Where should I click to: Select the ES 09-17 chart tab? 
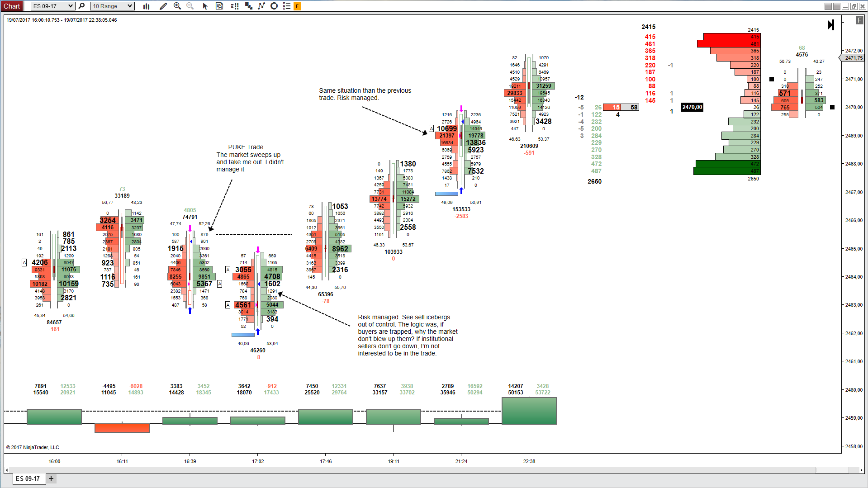tap(28, 479)
